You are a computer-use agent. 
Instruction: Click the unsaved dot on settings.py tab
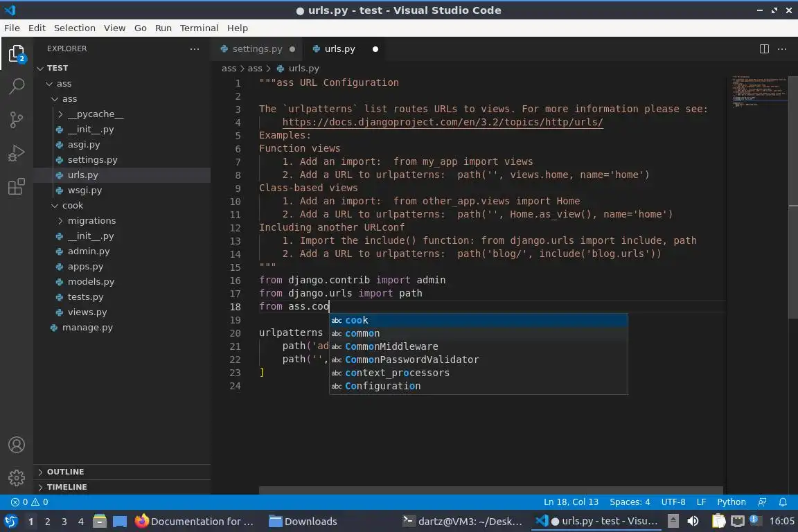(x=292, y=49)
